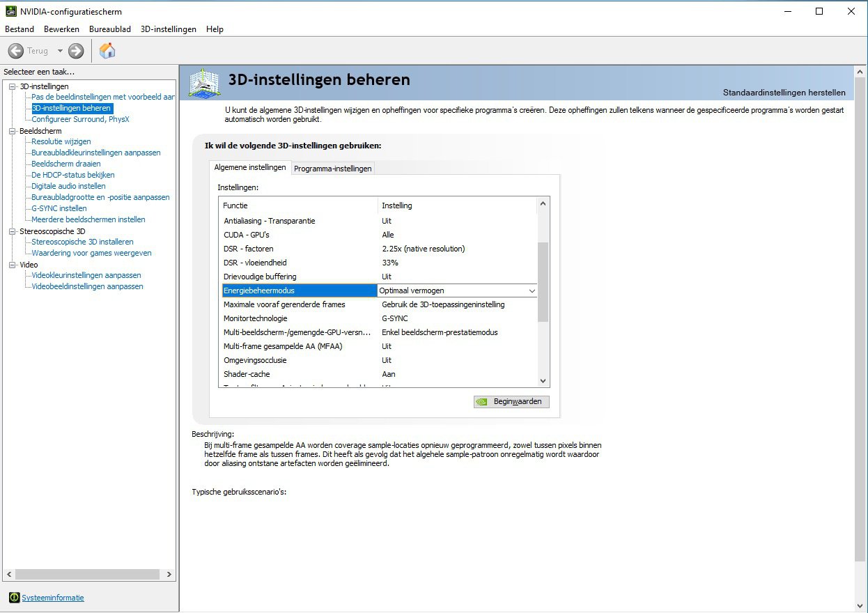
Task: Select the Multi-frame gesampelde AA (MFAA) row
Action: pyautogui.click(x=379, y=346)
